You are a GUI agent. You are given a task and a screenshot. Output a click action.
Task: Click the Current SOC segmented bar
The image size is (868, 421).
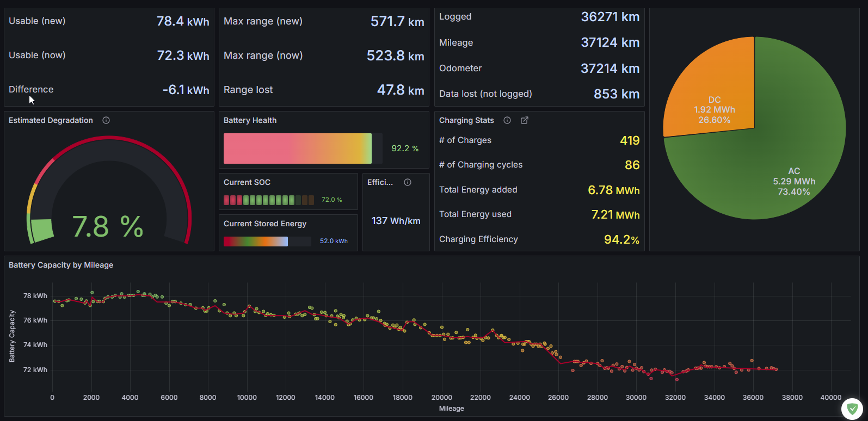(x=268, y=200)
